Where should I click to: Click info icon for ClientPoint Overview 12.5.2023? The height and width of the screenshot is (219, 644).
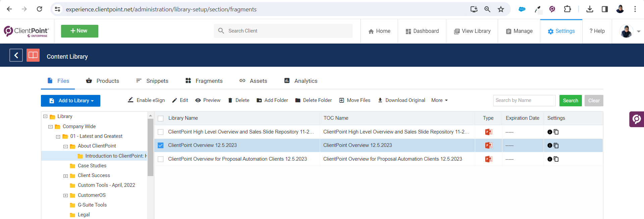tap(550, 146)
